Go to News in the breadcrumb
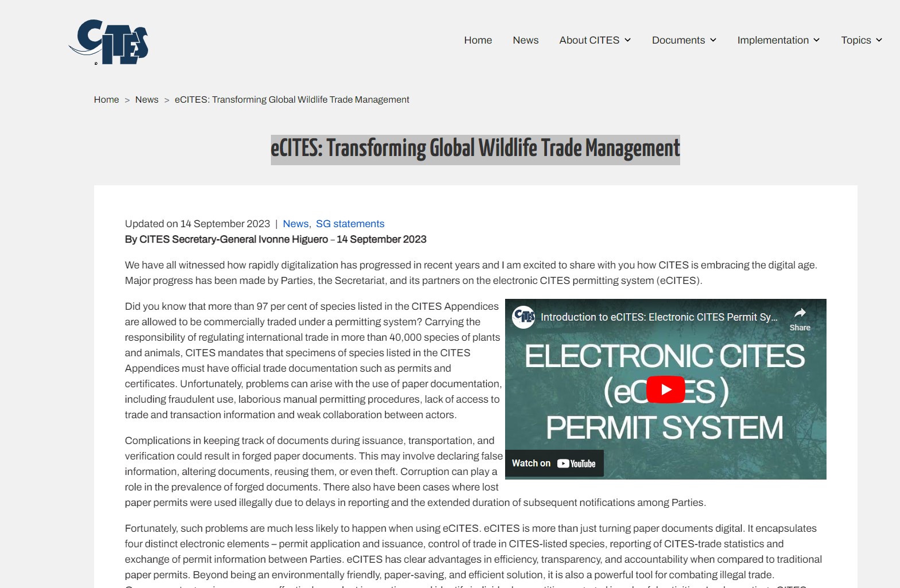 click(147, 100)
